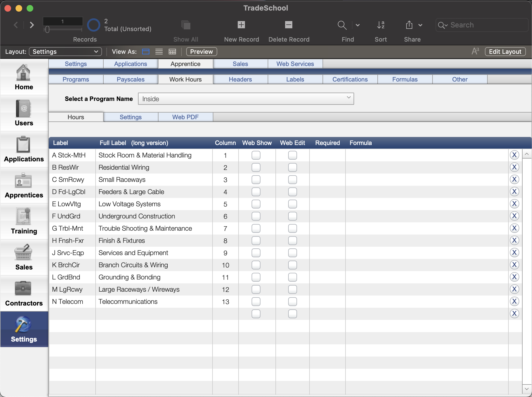
Task: Open the Web PDF tab
Action: tap(185, 117)
